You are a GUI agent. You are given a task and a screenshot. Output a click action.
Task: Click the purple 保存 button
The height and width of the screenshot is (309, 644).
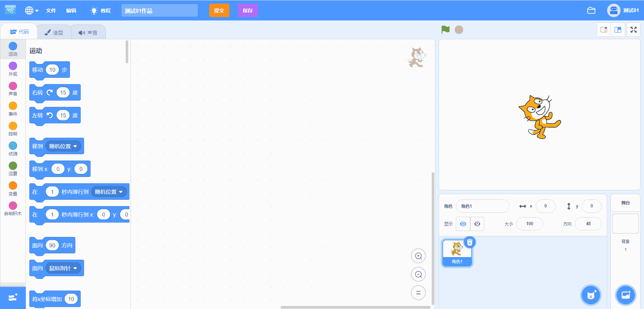coord(248,11)
